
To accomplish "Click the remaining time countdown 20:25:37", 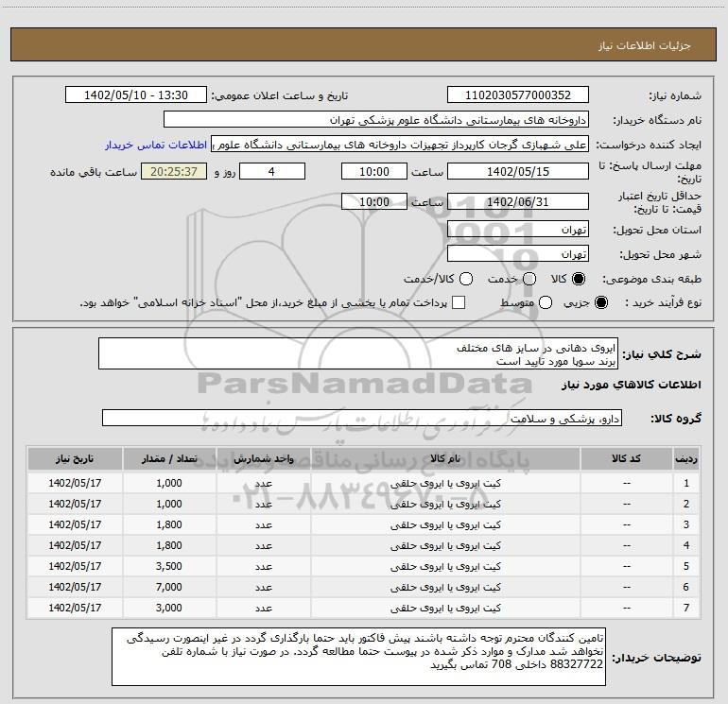I will pos(174,171).
